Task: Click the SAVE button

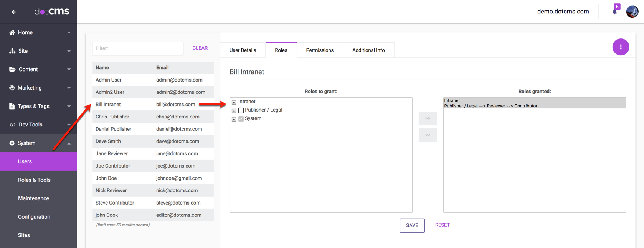Action: (x=412, y=225)
